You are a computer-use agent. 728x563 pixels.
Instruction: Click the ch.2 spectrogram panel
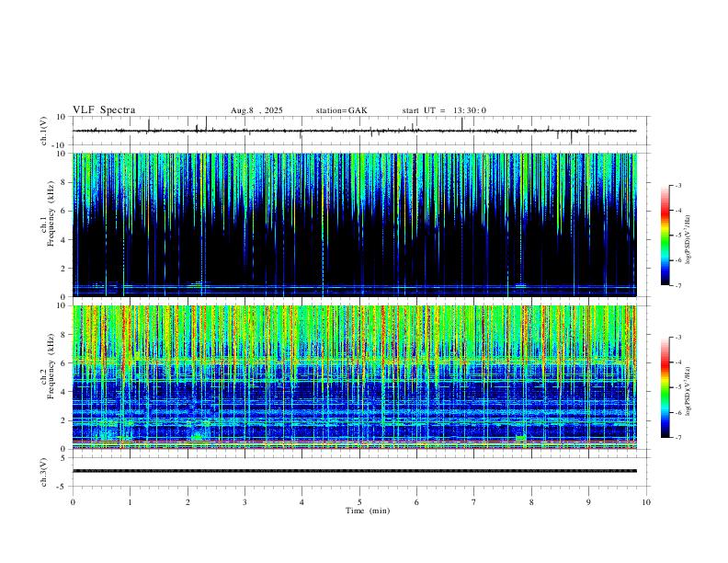point(354,377)
